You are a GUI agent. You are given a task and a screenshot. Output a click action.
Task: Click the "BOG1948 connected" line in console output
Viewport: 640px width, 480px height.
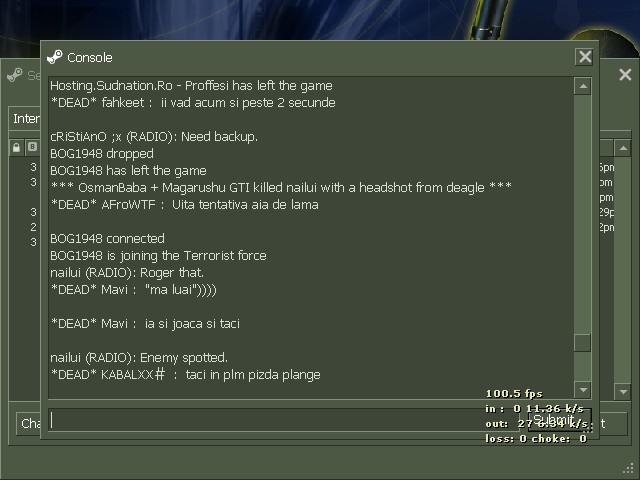[x=107, y=238]
